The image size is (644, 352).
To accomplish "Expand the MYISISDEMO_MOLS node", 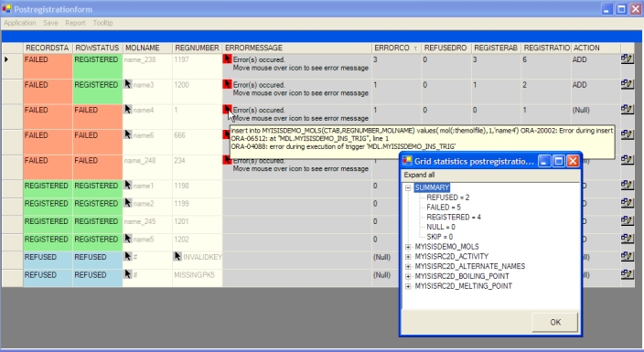I will click(408, 247).
